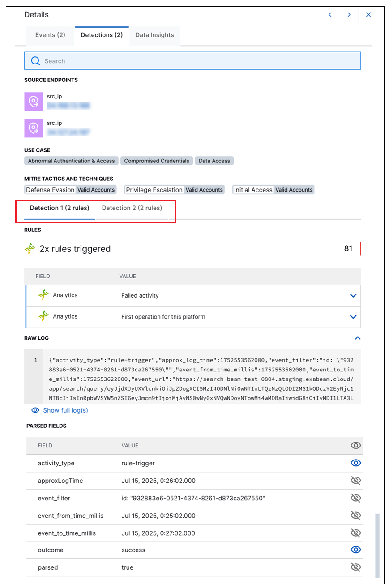Switch to Detection 2 (2 rules) tab
The image size is (389, 588).
click(x=132, y=208)
